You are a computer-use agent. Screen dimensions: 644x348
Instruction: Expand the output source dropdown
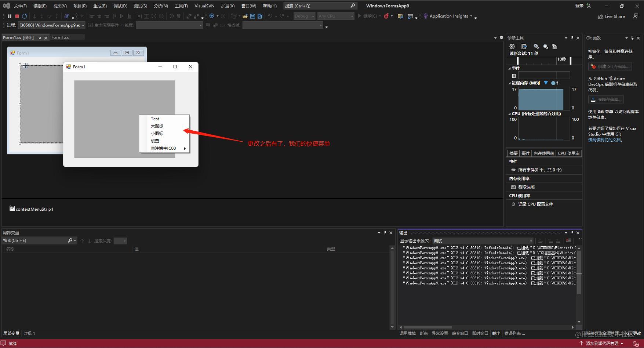click(483, 241)
